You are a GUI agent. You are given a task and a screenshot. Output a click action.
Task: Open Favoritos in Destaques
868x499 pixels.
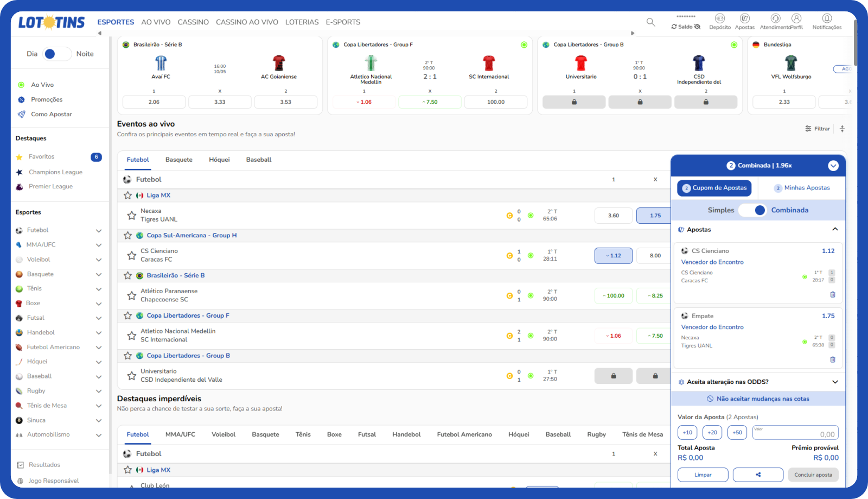coord(42,157)
